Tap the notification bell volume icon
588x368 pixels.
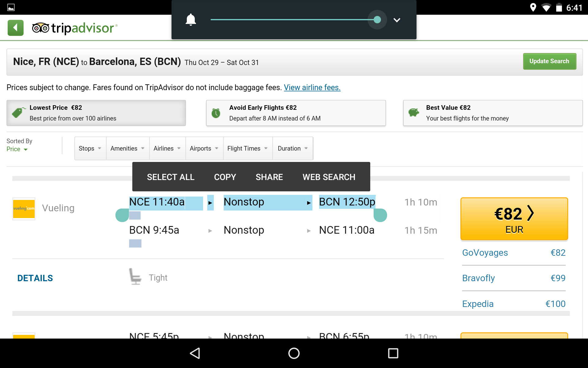[190, 20]
